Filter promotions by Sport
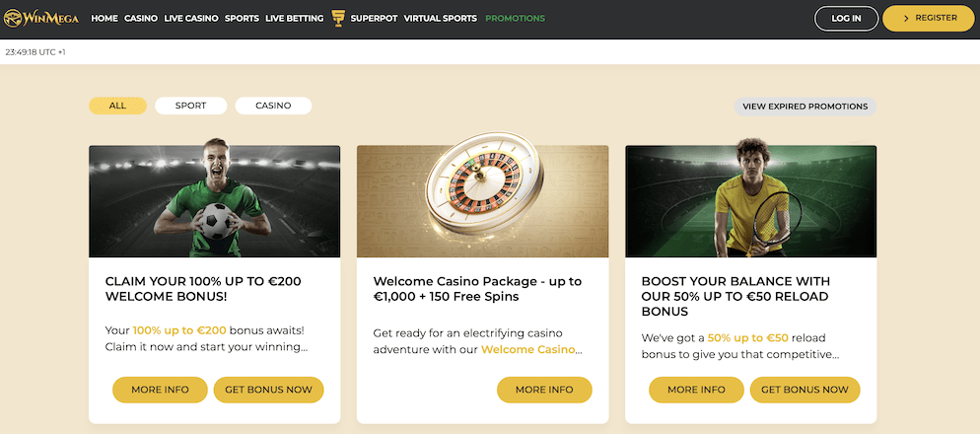This screenshot has width=980, height=434. (x=190, y=106)
